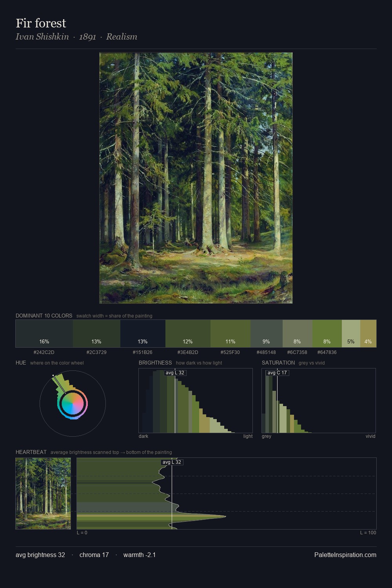
Task: Click the hex label #485148
Action: tap(266, 352)
